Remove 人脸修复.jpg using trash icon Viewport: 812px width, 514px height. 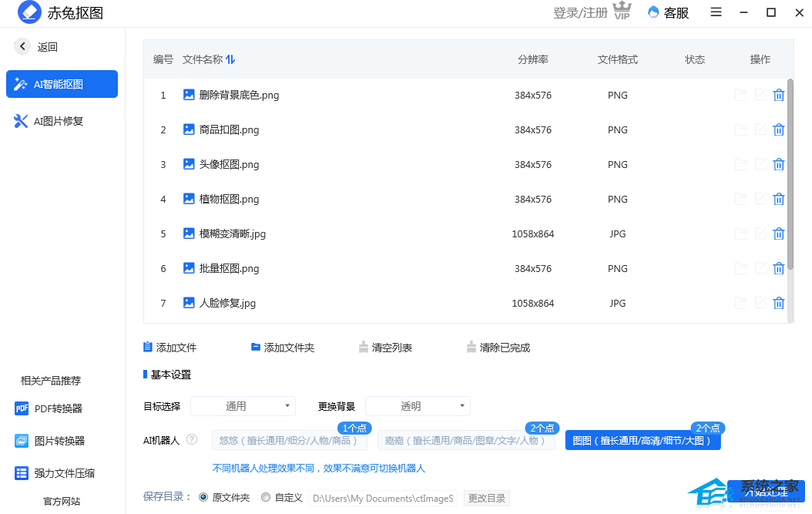[779, 303]
